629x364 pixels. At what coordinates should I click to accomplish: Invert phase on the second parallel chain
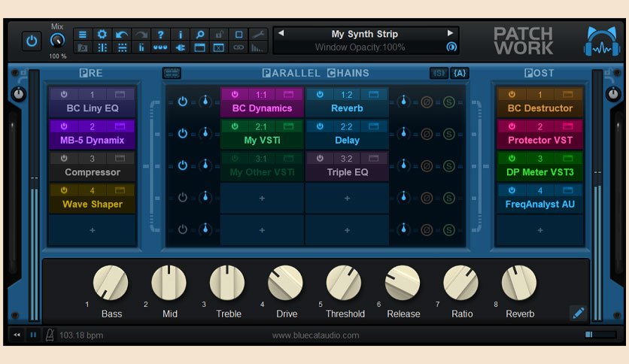click(x=427, y=134)
